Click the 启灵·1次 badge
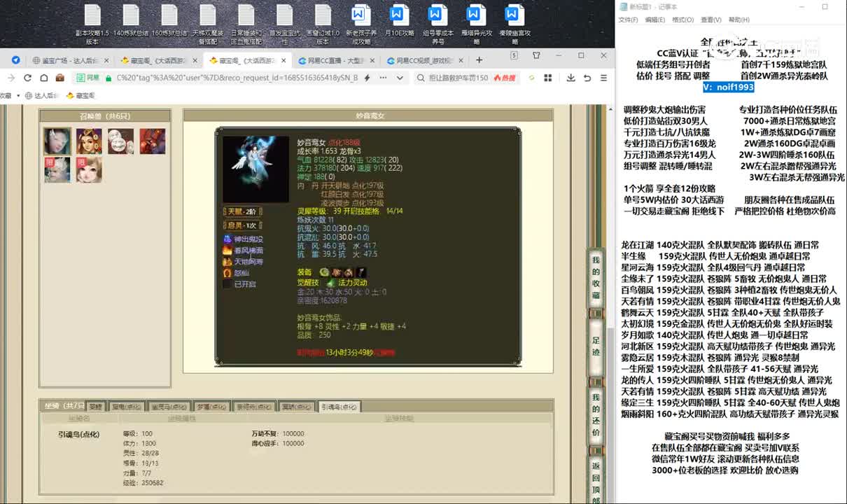This screenshot has width=847, height=504. (x=242, y=225)
